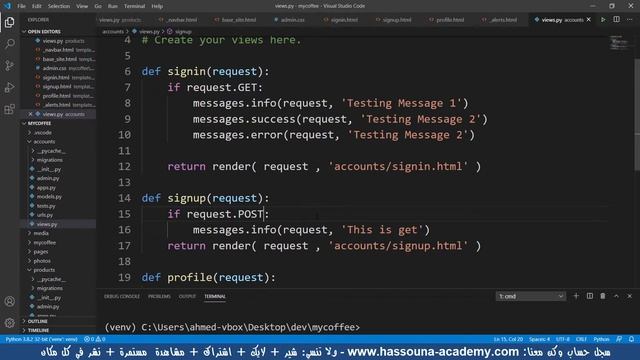Create a new terminal with plus icon
The width and height of the screenshot is (640, 360).
pos(576,296)
